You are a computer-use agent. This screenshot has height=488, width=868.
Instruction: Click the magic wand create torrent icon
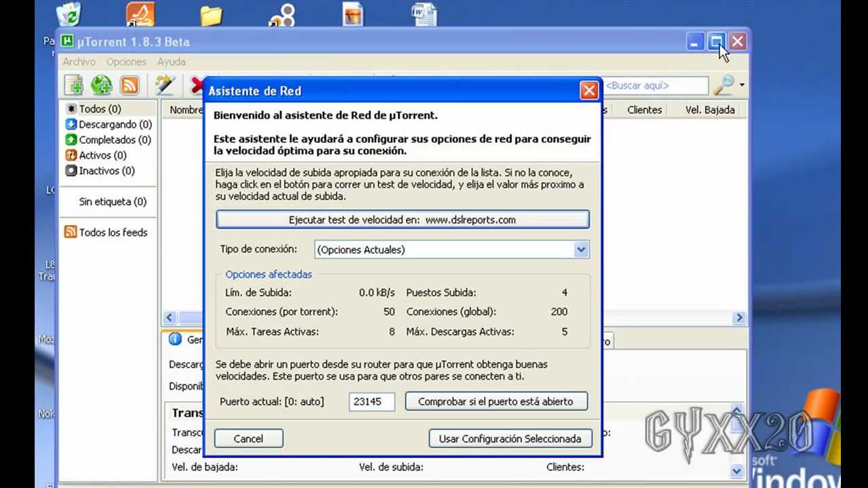coord(165,85)
